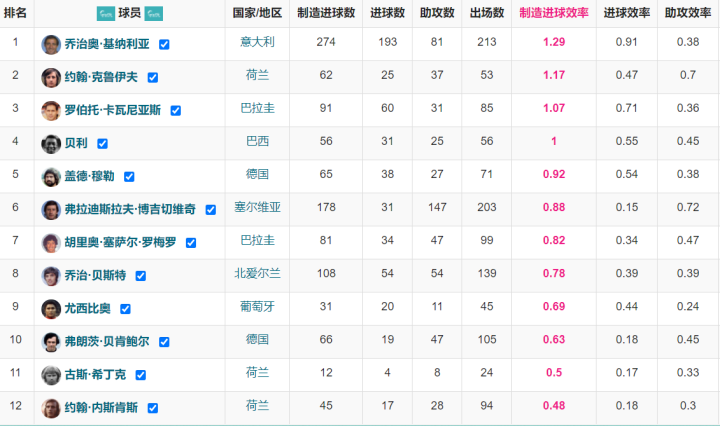Viewport: 720px width, 426px height.
Task: Click 约翰·克鲁伊夫's avatar photo
Action: 51,77
